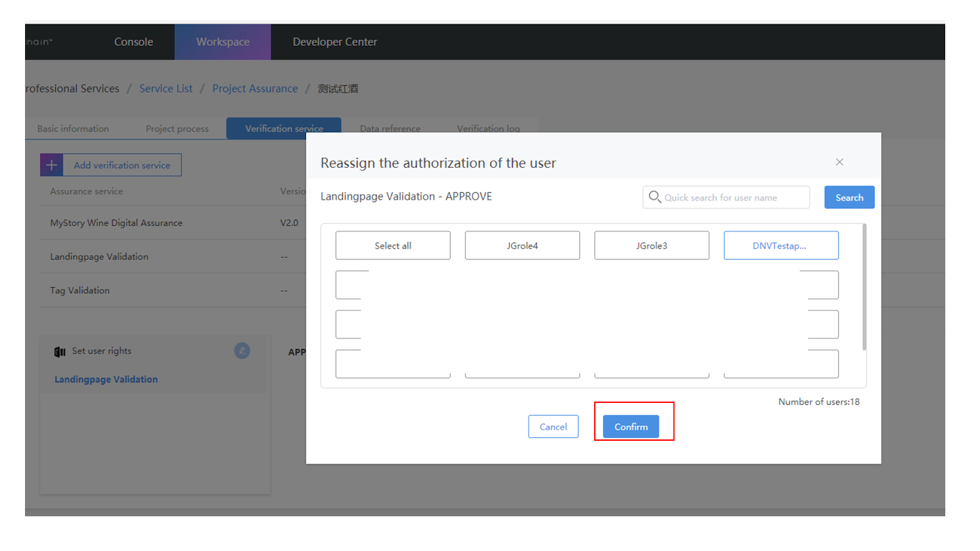Open Landingpage Validation under user rights
The width and height of the screenshot is (980, 551).
(106, 379)
